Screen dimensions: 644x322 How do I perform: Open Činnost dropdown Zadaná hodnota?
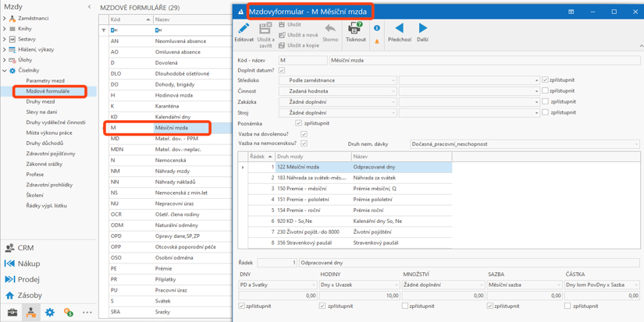[x=338, y=90]
